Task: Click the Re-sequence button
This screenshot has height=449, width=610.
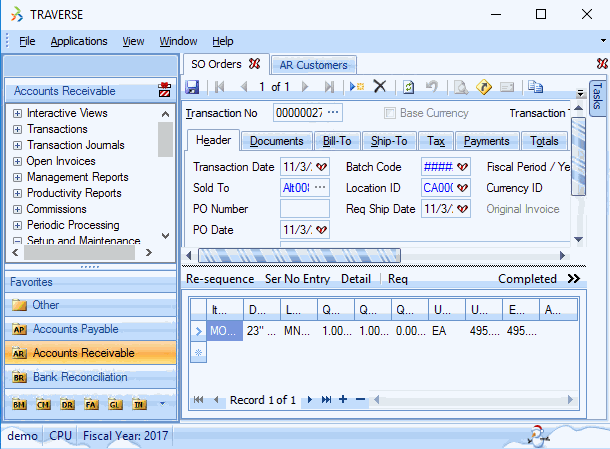Action: coord(220,279)
